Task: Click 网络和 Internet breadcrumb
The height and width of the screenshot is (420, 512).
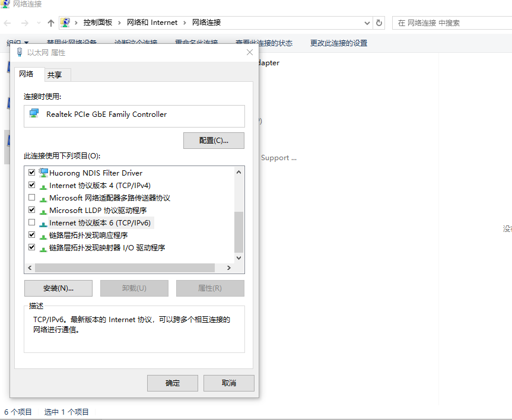Action: tap(152, 23)
